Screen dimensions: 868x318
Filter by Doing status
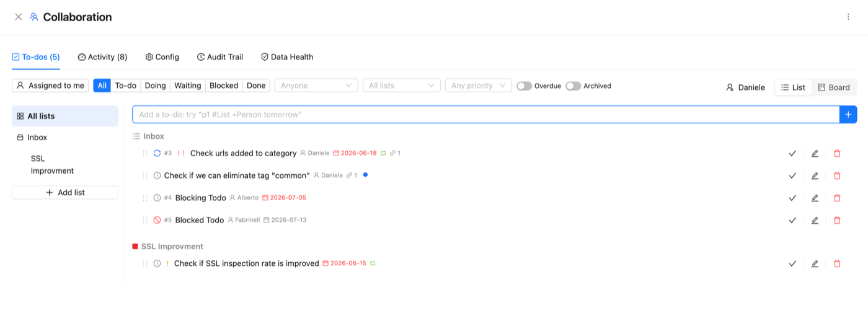click(x=156, y=86)
